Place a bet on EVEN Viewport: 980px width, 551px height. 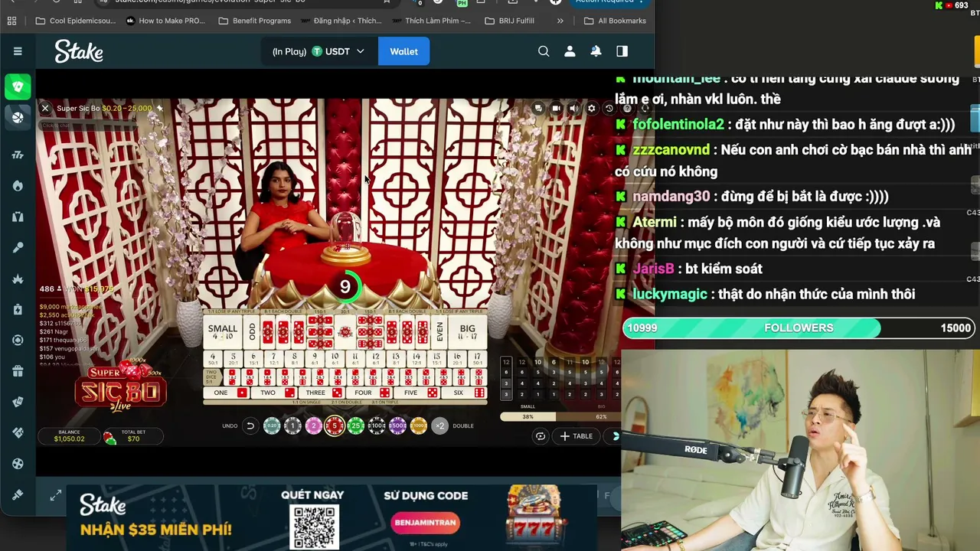tap(439, 332)
